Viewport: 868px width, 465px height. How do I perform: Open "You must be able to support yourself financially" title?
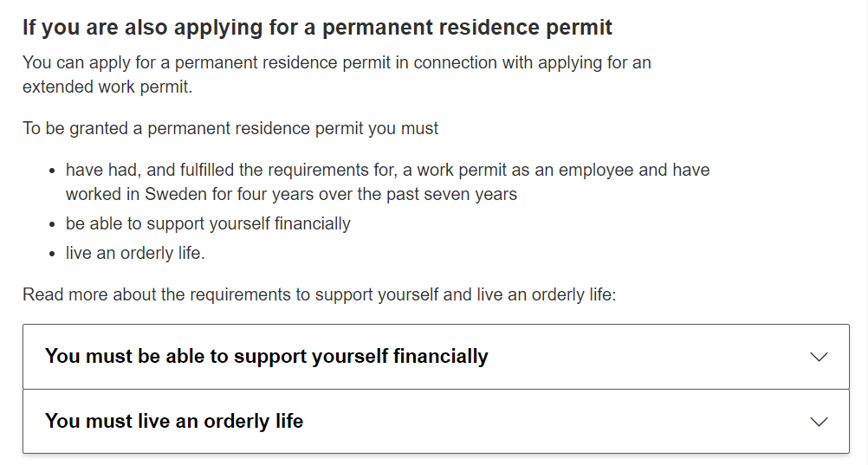(266, 356)
